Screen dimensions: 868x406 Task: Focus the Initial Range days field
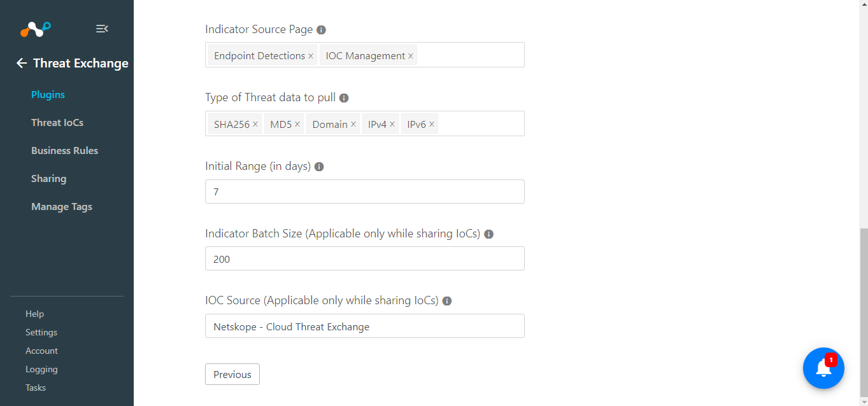tap(365, 192)
